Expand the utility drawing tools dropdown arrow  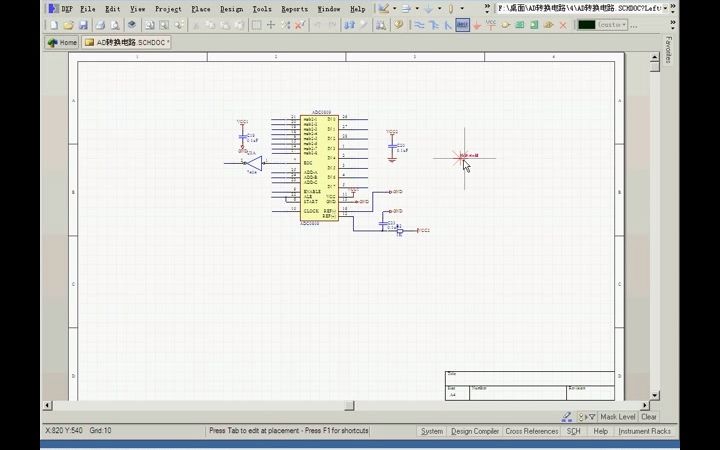(x=394, y=8)
